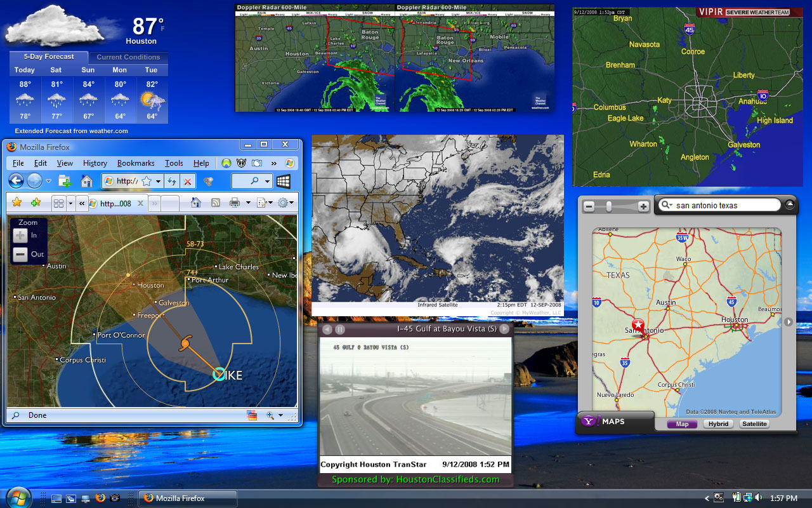Zoom out on the Ike tracking map
Image resolution: width=812 pixels, height=508 pixels.
pyautogui.click(x=20, y=255)
